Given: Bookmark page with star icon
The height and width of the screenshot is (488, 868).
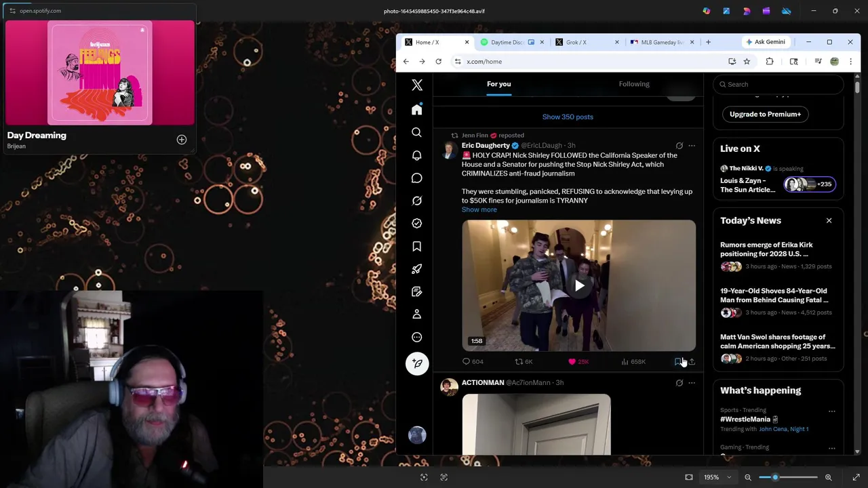Looking at the screenshot, I should tap(747, 62).
